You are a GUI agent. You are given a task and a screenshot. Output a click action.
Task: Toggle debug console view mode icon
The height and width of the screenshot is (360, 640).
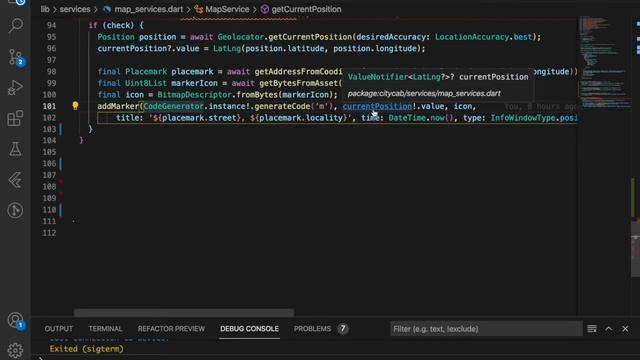(x=592, y=329)
